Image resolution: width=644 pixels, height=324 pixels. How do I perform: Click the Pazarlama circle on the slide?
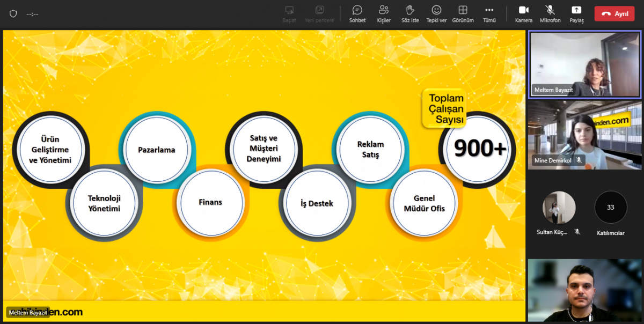click(x=156, y=150)
